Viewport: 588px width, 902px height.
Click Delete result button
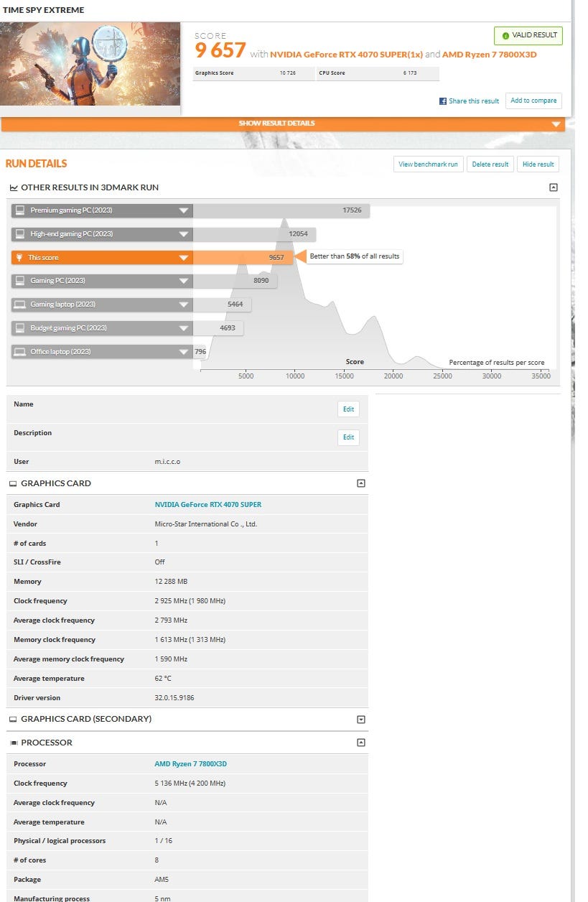tap(490, 164)
